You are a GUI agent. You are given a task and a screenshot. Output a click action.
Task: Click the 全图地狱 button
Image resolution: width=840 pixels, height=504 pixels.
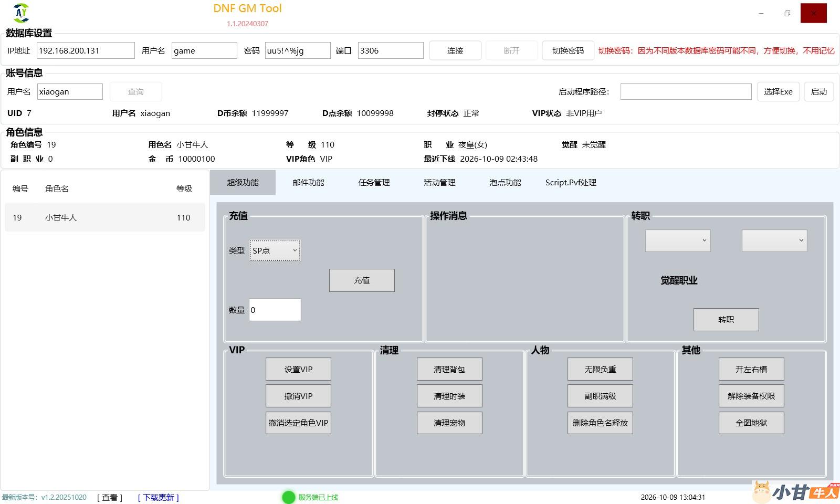(751, 423)
